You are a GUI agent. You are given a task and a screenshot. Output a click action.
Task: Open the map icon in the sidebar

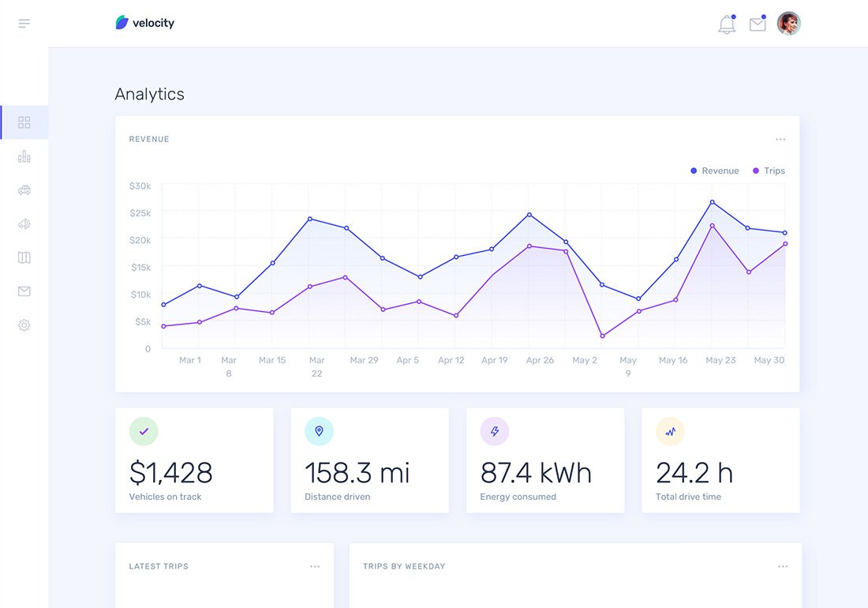24,257
